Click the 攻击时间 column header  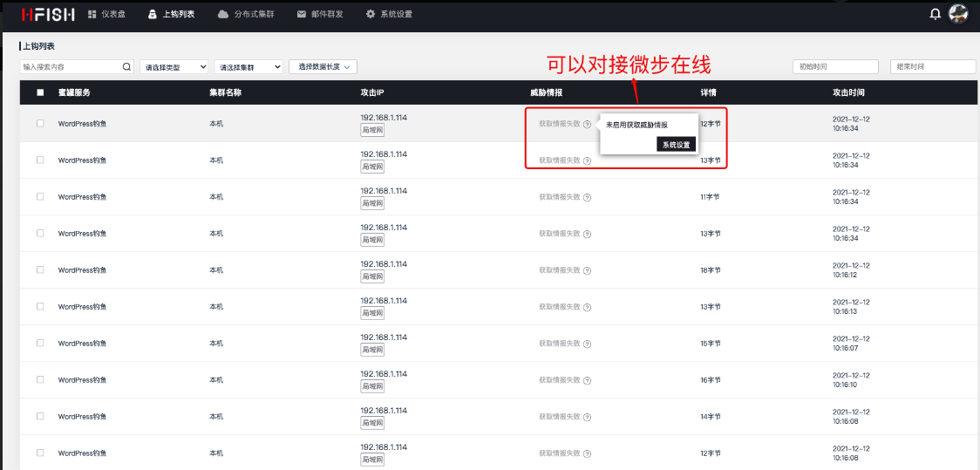[x=848, y=92]
